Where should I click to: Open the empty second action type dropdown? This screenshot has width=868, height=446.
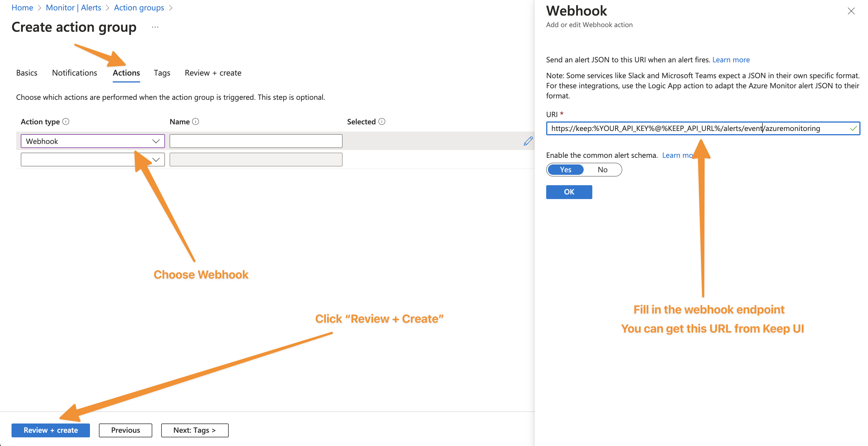(x=93, y=160)
